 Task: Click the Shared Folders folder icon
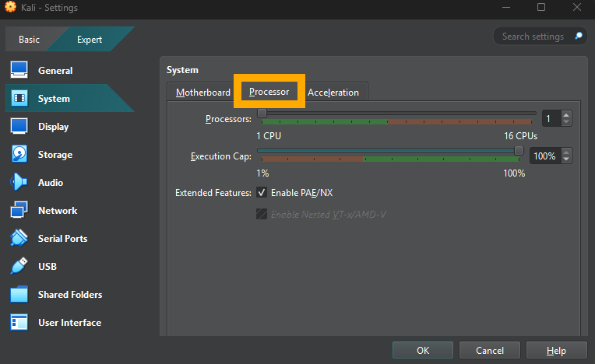click(19, 294)
